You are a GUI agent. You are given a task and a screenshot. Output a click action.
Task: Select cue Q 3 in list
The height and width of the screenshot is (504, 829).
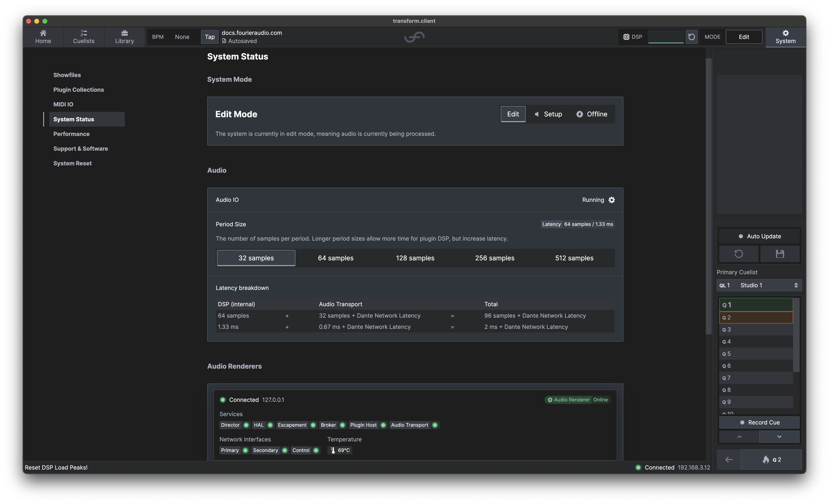[756, 330]
